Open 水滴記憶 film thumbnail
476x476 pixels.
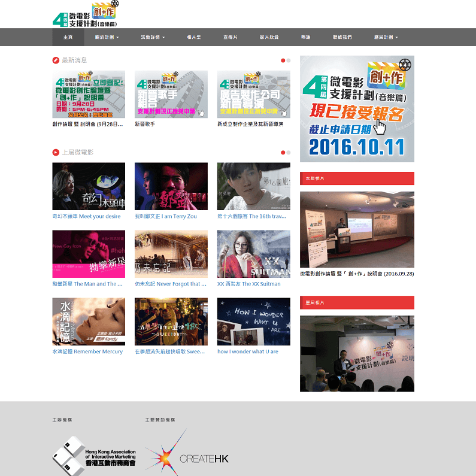[x=89, y=322]
